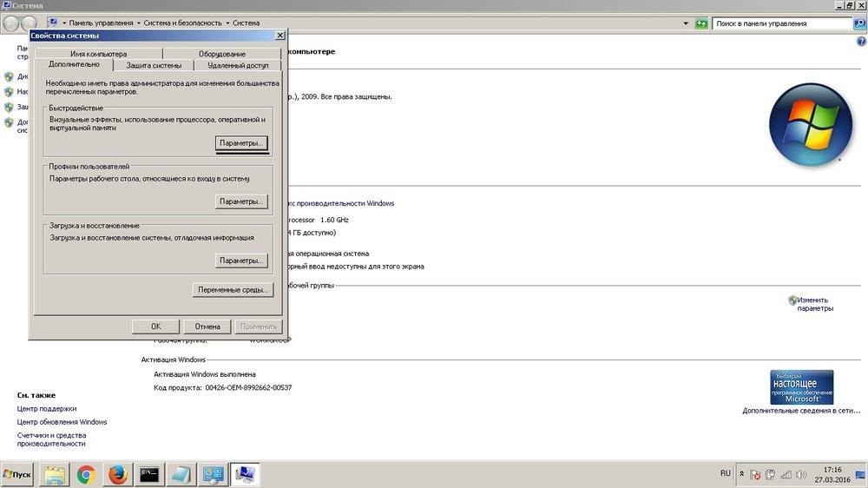Click the search magnifier icon

860,23
